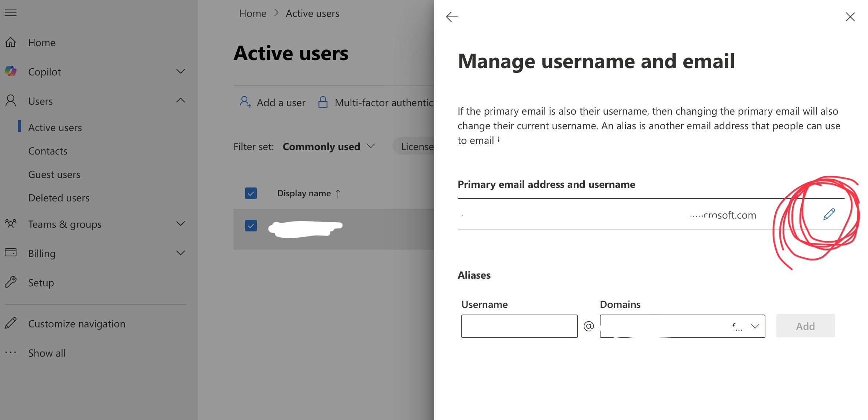Toggle the select-all checkbox beside Display name

tap(251, 193)
